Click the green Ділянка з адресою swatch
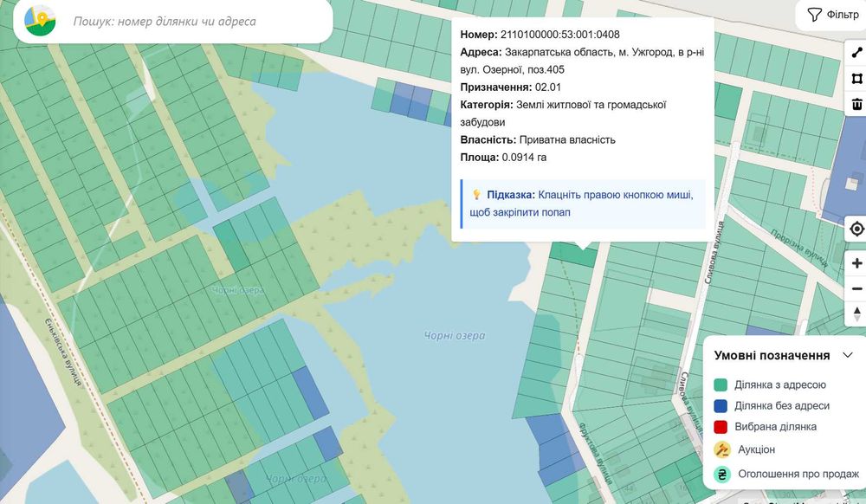This screenshot has height=504, width=866. coord(721,384)
